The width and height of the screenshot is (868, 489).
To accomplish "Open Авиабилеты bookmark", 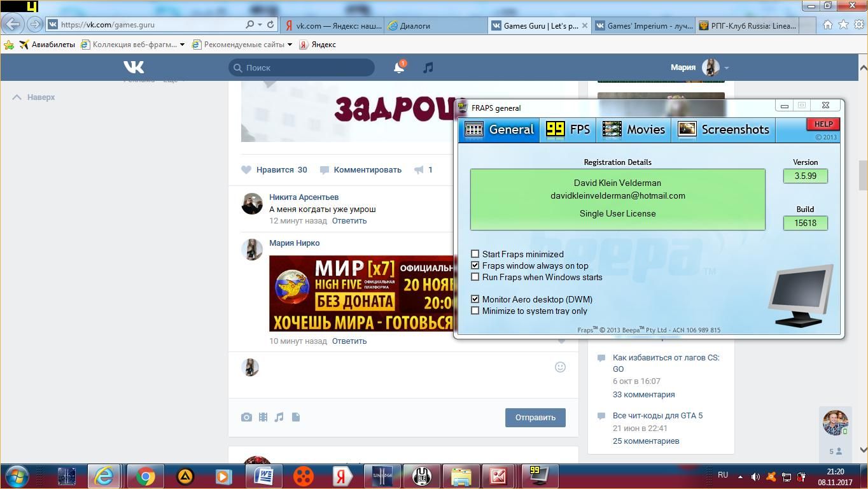I will (x=47, y=45).
